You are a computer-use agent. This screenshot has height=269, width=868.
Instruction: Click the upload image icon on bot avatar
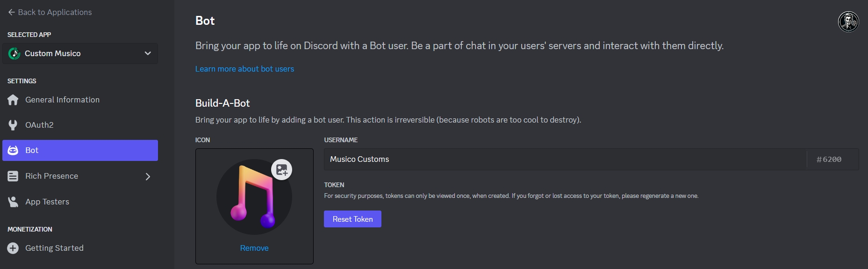click(282, 169)
